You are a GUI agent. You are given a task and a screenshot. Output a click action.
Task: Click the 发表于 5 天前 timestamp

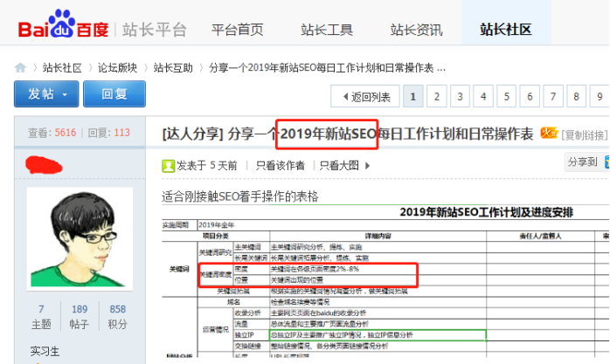click(206, 166)
